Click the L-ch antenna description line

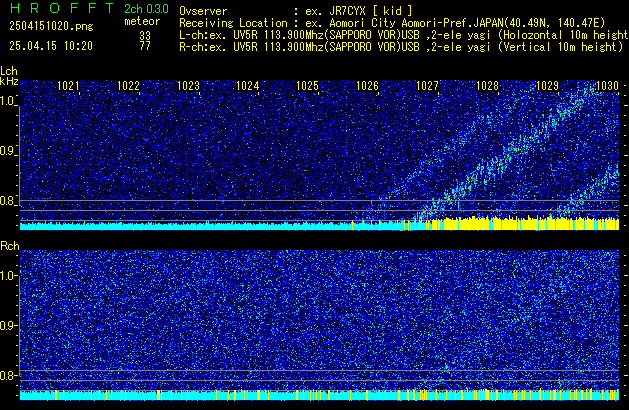coord(404,35)
